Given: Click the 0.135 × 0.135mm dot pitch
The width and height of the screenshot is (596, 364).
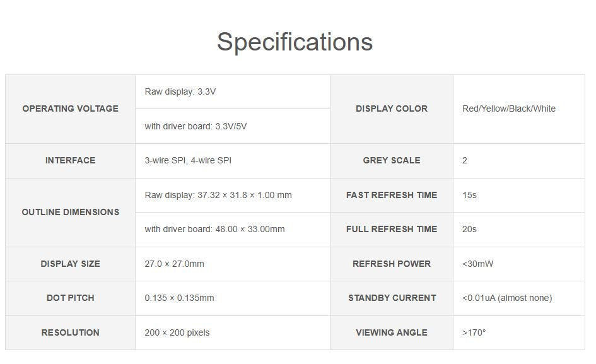Looking at the screenshot, I should (179, 298).
